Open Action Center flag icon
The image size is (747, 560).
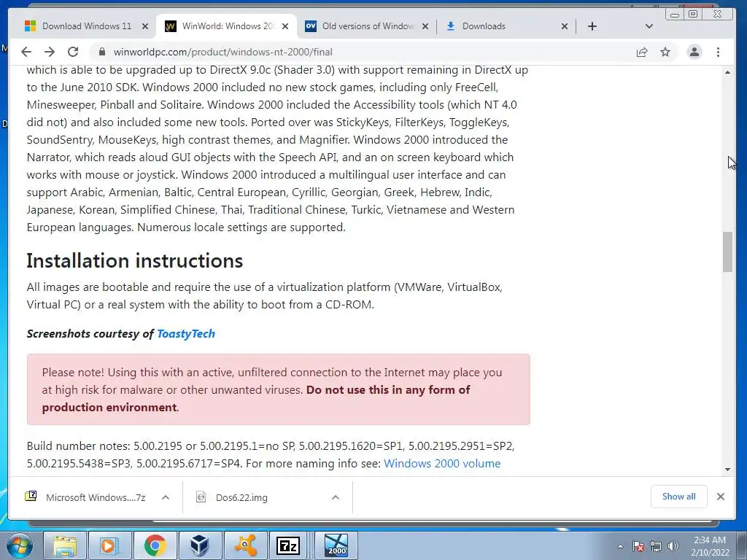point(638,546)
